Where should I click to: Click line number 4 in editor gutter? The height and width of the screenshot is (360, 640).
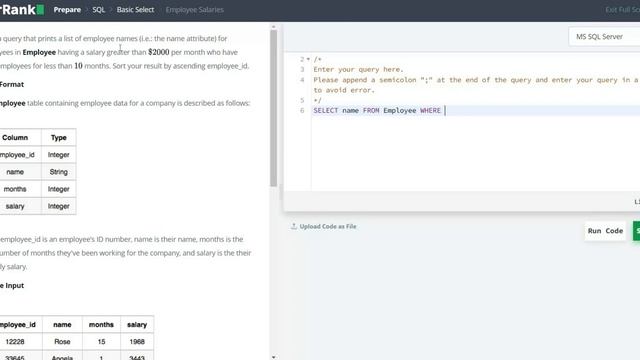(x=302, y=80)
